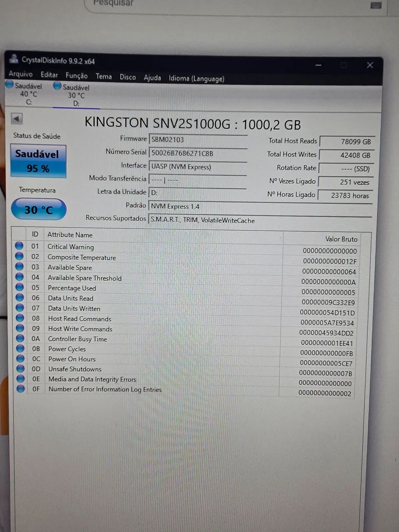The image size is (399, 532).
Task: Click the blue status icon for Power Cycles
Action: tap(20, 348)
